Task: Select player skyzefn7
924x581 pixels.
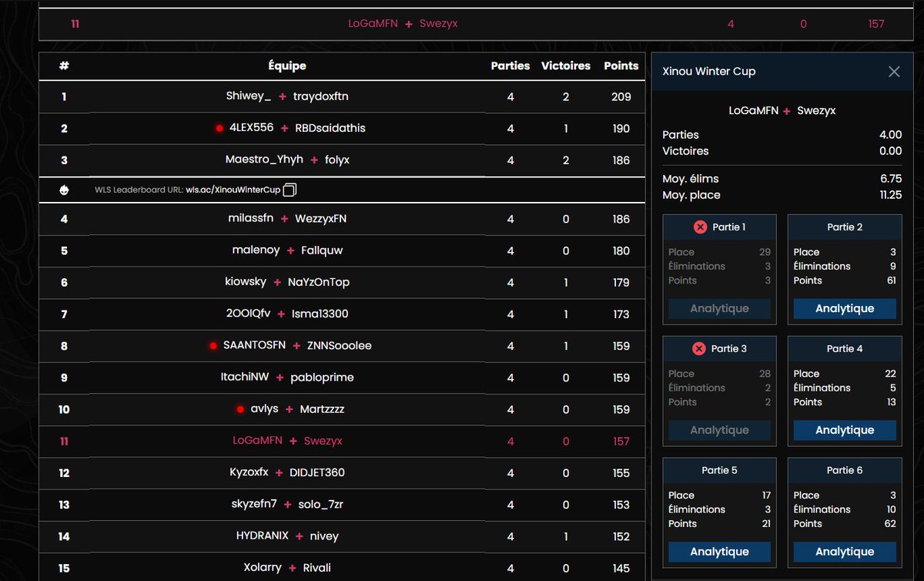Action: click(x=254, y=504)
